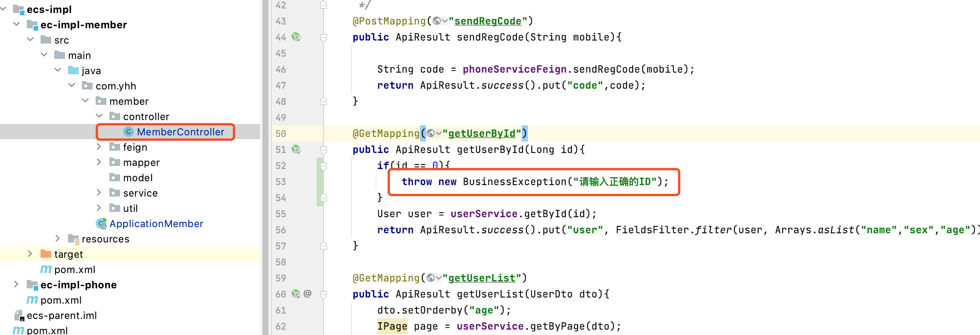Collapse the ecs-impl module node
The image size is (980, 335).
point(3,8)
